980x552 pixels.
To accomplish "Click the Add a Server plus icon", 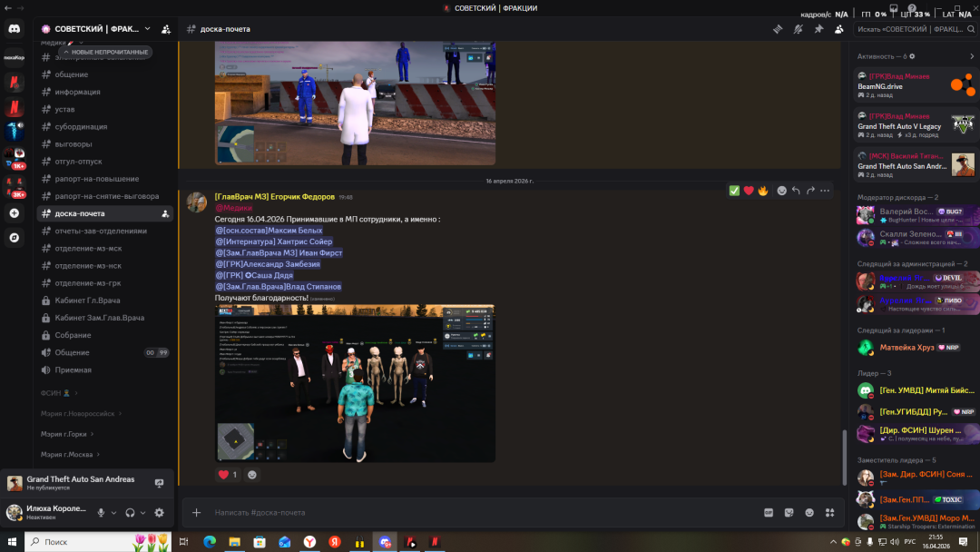I will (x=15, y=213).
